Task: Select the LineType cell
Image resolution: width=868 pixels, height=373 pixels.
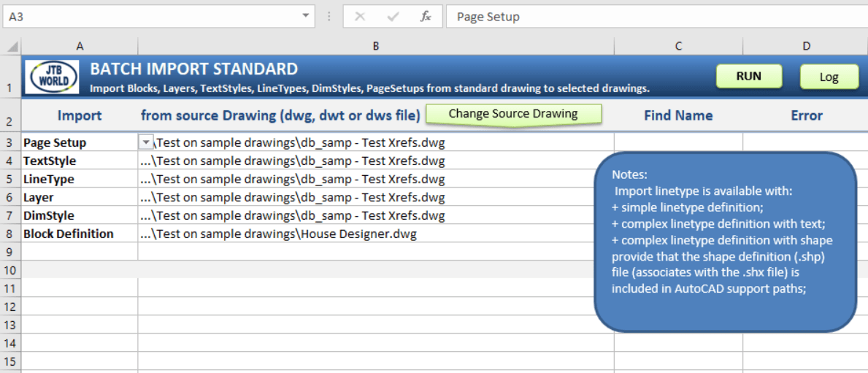Action: (x=80, y=179)
